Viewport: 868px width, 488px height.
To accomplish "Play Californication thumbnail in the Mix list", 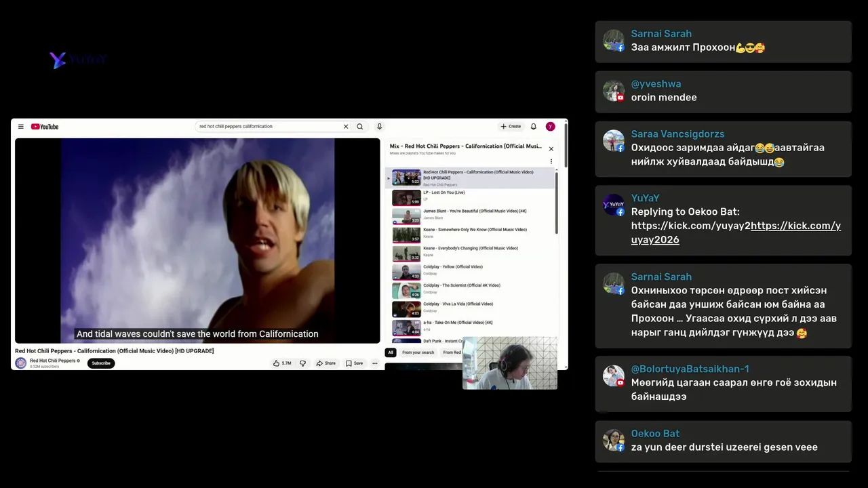I will (406, 178).
